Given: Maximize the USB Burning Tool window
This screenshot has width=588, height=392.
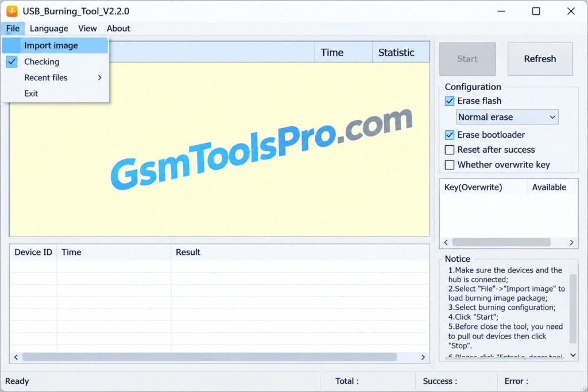Looking at the screenshot, I should click(536, 11).
